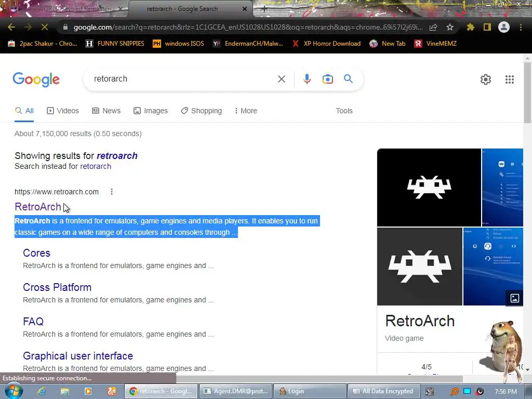
Task: Open a new browser tab
Action: click(264, 9)
